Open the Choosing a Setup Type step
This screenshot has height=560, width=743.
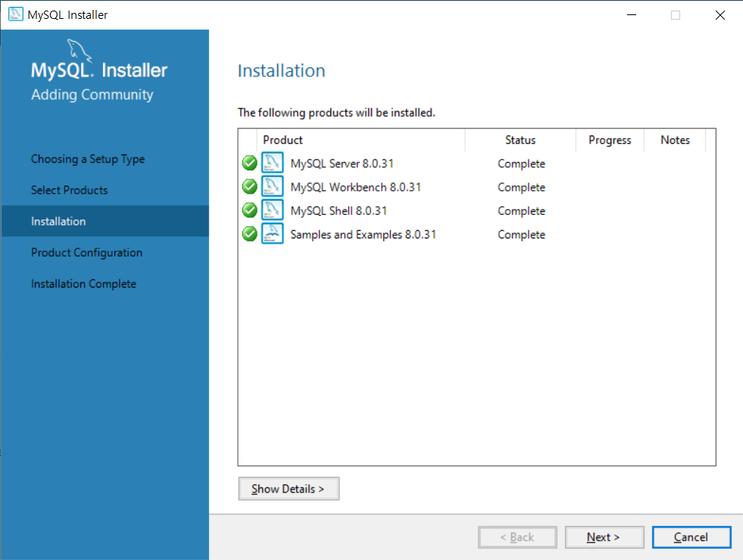[88, 159]
